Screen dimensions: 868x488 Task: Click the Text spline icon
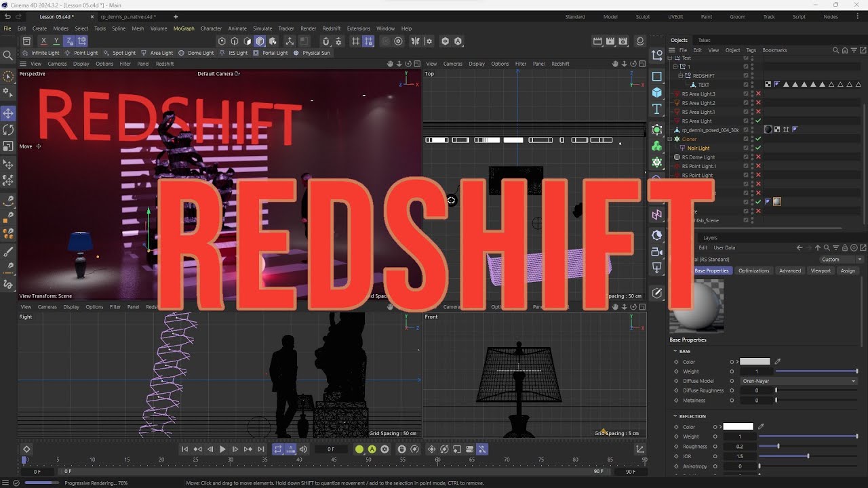click(x=656, y=109)
